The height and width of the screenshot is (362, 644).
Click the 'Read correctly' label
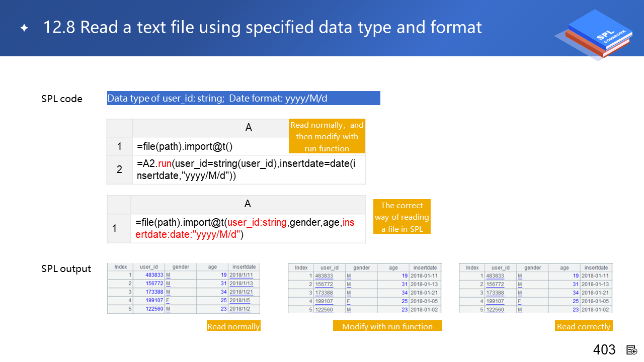click(584, 326)
